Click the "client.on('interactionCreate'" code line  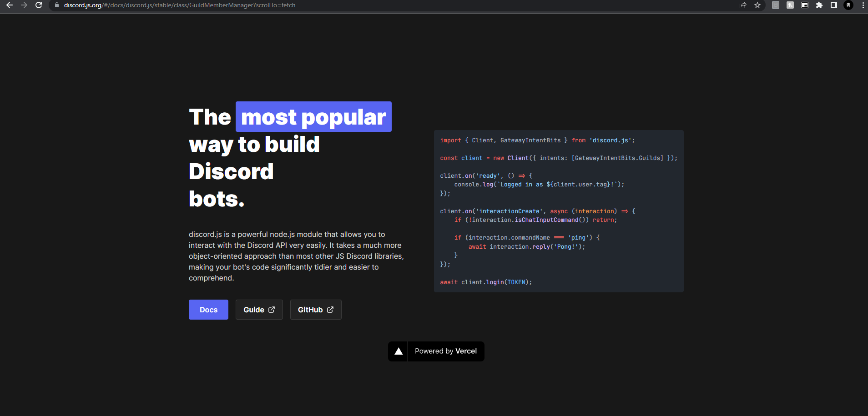tap(538, 211)
